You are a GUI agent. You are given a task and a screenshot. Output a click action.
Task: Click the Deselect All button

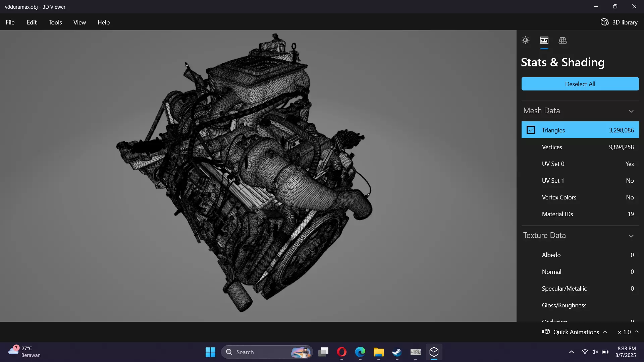(x=580, y=84)
